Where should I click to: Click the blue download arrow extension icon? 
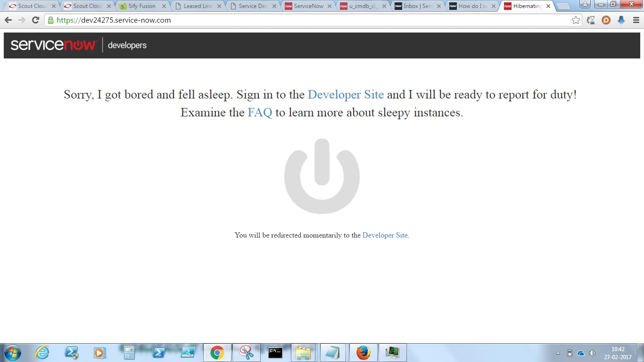point(621,20)
